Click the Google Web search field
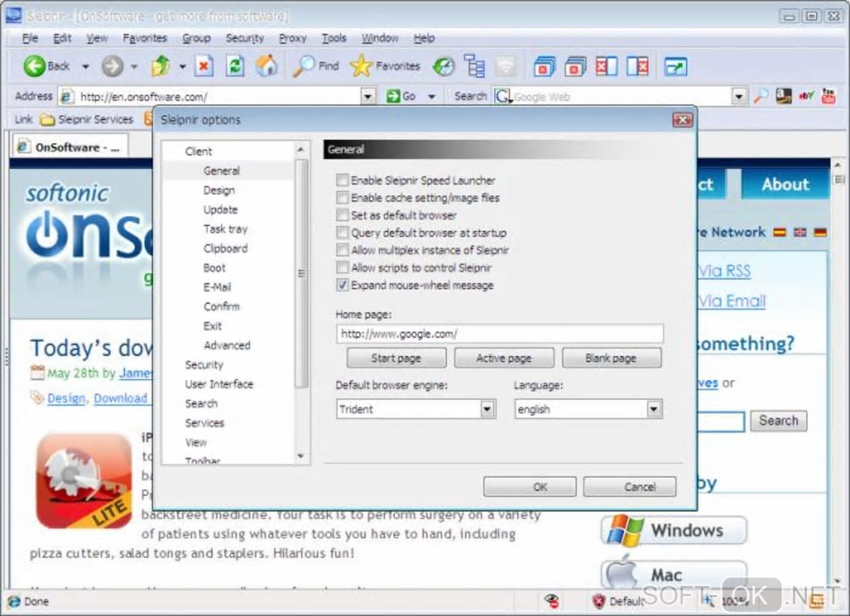The image size is (850, 616). tap(612, 97)
